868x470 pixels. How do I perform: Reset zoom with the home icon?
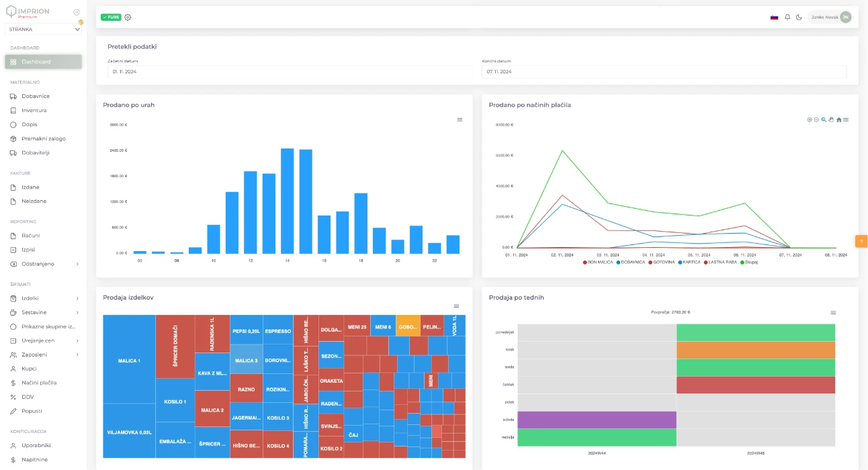[x=838, y=120]
